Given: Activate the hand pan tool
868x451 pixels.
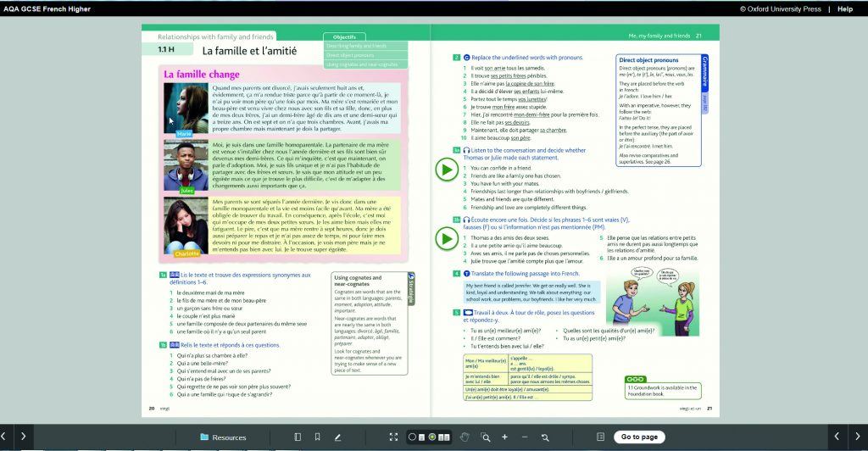Looking at the screenshot, I should pos(465,437).
